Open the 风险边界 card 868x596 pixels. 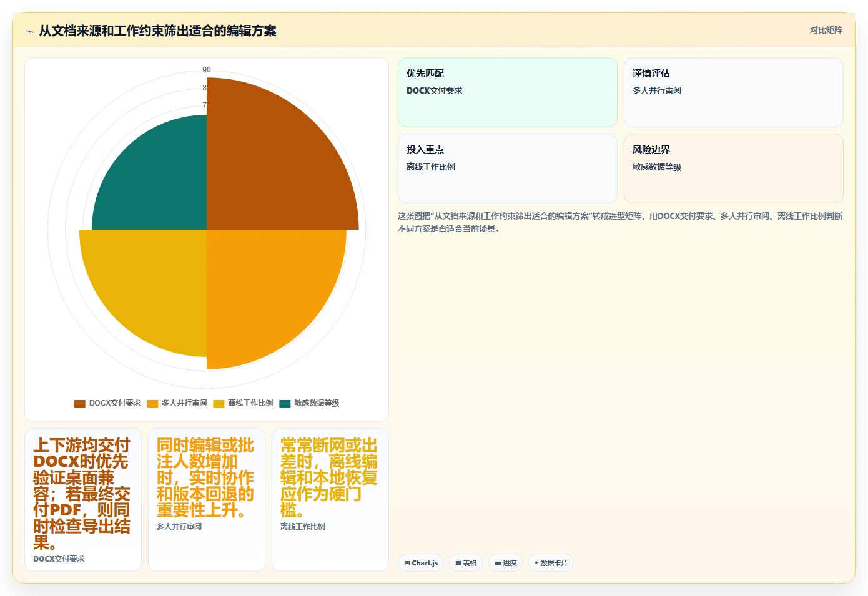[x=734, y=169]
